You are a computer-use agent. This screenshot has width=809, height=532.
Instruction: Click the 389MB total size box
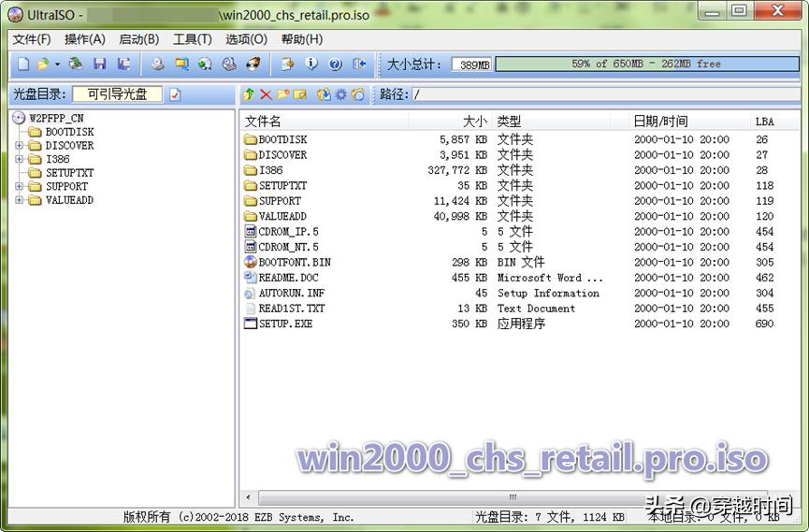tap(472, 65)
